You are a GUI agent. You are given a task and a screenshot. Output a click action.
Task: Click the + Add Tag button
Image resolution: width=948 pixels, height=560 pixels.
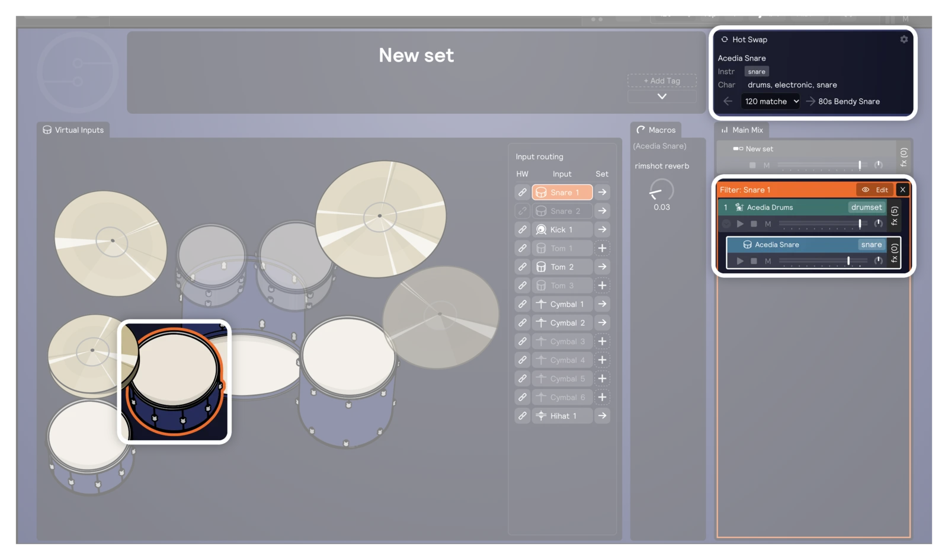tap(662, 81)
